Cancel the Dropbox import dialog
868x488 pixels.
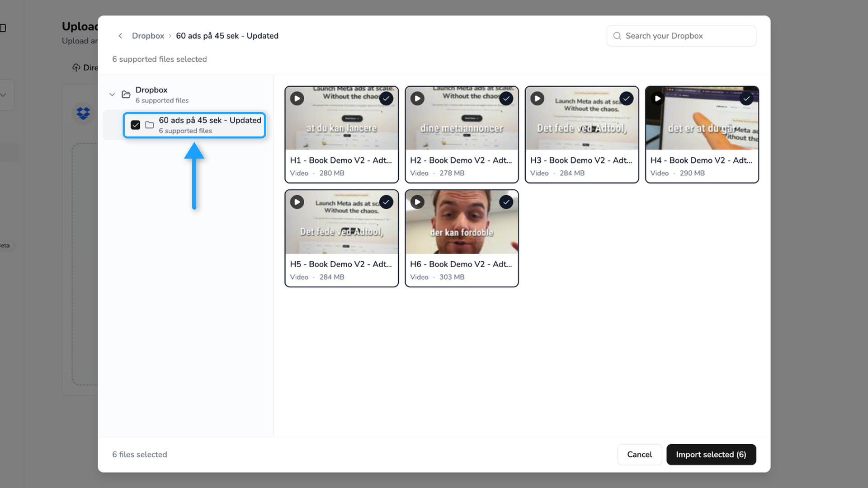coord(640,455)
